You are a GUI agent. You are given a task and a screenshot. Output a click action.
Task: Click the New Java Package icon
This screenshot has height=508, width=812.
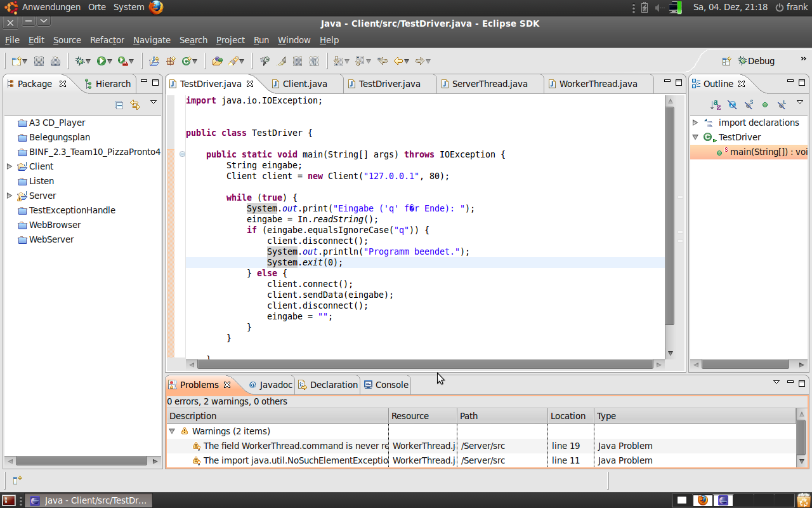tap(170, 61)
